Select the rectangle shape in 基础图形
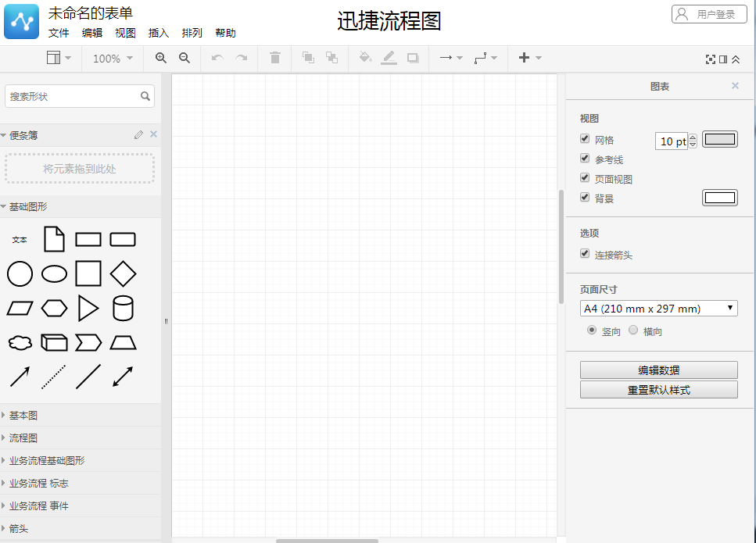 [x=88, y=239]
